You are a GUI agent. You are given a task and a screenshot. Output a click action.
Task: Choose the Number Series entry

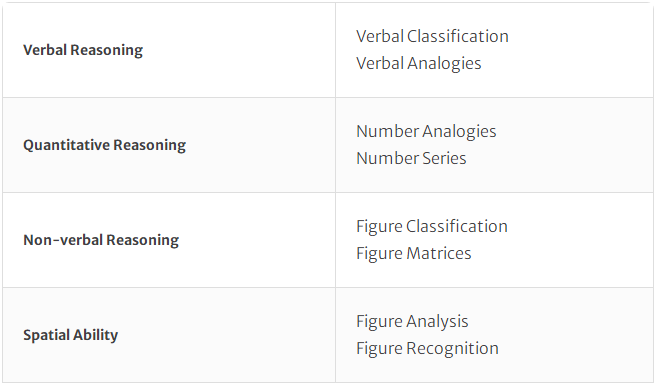(411, 159)
